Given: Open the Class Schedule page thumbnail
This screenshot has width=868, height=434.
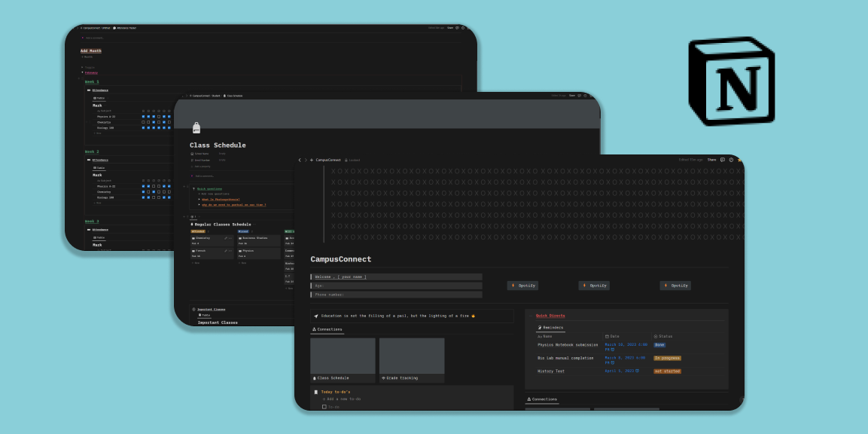Looking at the screenshot, I should coord(343,360).
